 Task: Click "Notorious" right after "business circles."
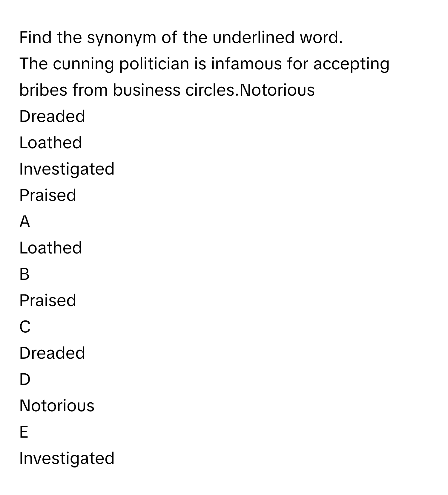coord(277,90)
